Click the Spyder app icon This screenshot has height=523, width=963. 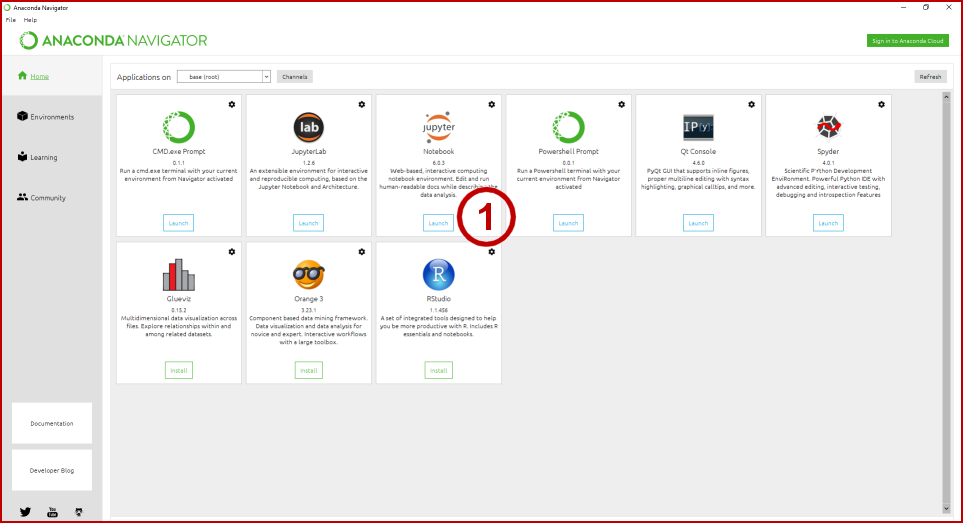coord(828,127)
